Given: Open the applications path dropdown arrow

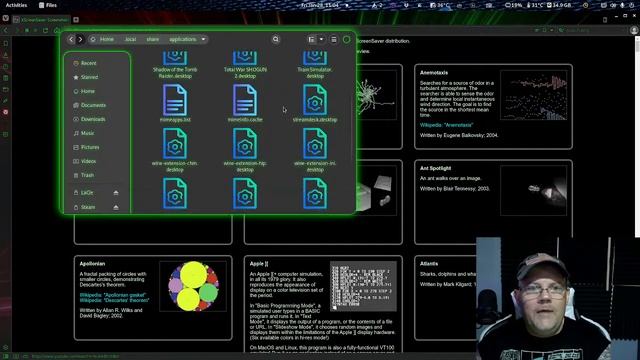Looking at the screenshot, I should click(203, 39).
